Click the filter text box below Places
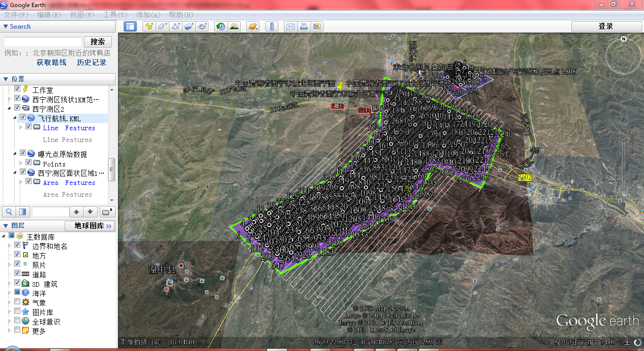This screenshot has height=351, width=644. (50, 211)
